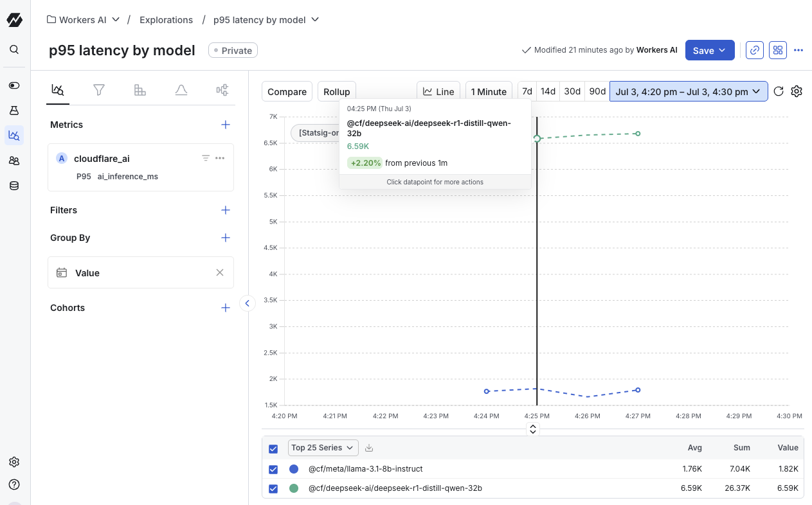This screenshot has height=505, width=812.
Task: Refresh the chart with the reload icon
Action: [779, 91]
